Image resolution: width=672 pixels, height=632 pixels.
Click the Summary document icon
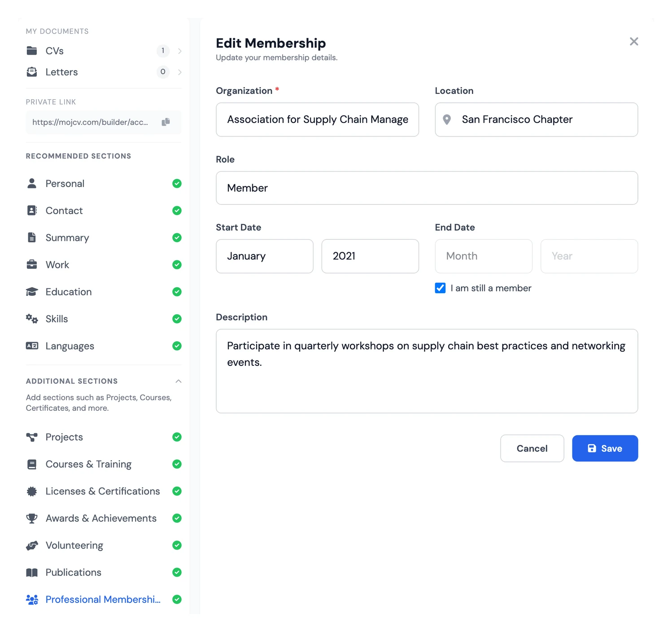point(32,237)
